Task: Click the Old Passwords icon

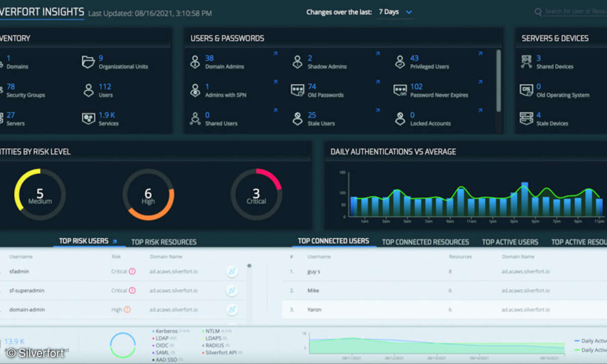Action: [x=297, y=90]
